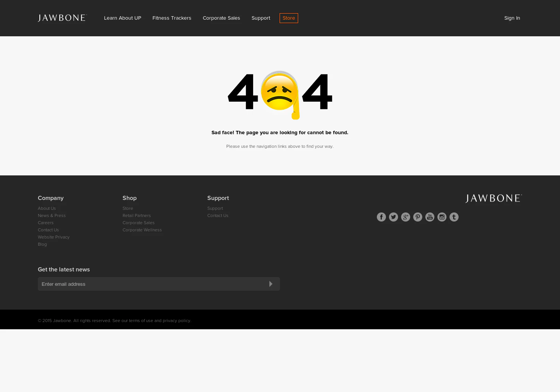Open Store link under Shop
The height and width of the screenshot is (392, 560).
click(x=128, y=208)
